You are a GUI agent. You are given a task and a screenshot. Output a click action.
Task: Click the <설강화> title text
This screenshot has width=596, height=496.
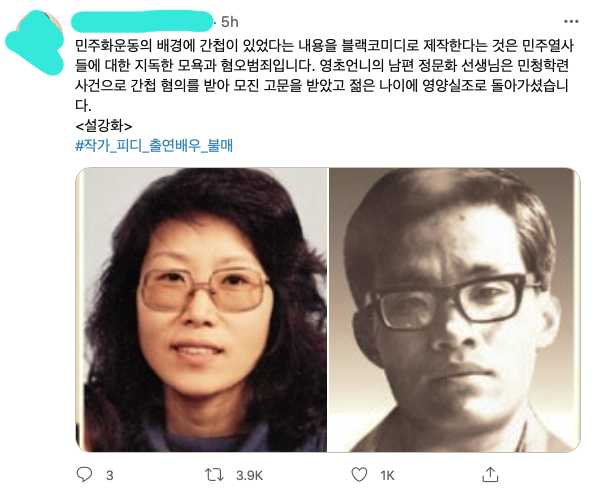click(104, 125)
